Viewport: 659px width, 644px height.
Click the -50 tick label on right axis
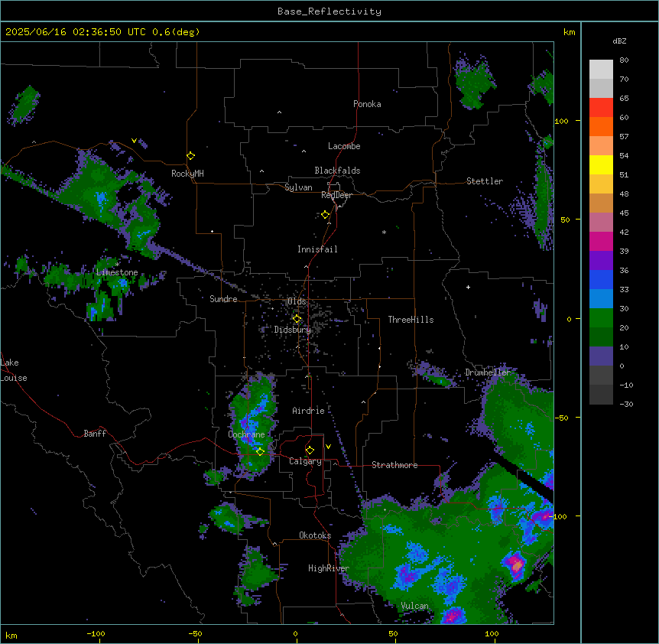[561, 418]
